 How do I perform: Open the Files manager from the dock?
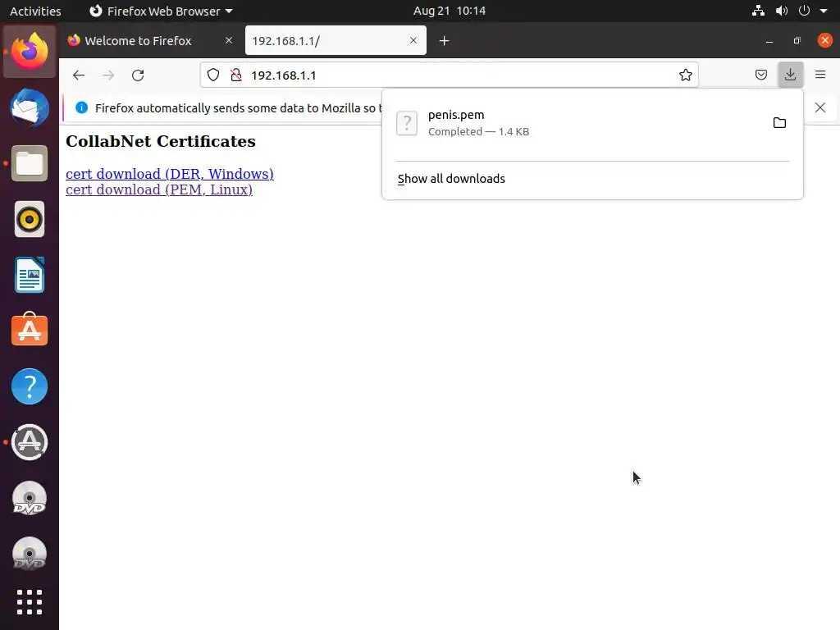click(30, 163)
